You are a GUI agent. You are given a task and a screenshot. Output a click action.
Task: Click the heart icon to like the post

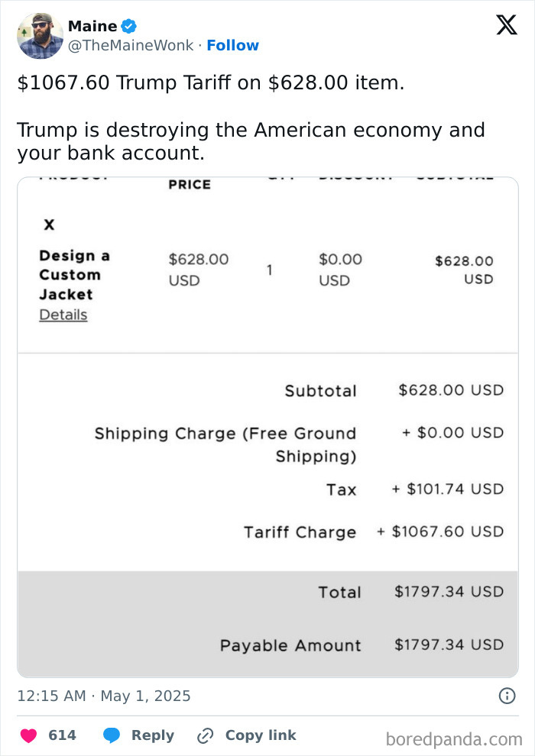(x=28, y=735)
